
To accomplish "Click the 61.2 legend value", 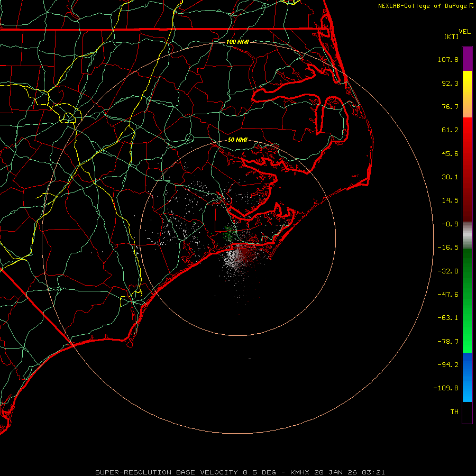I will coord(450,130).
